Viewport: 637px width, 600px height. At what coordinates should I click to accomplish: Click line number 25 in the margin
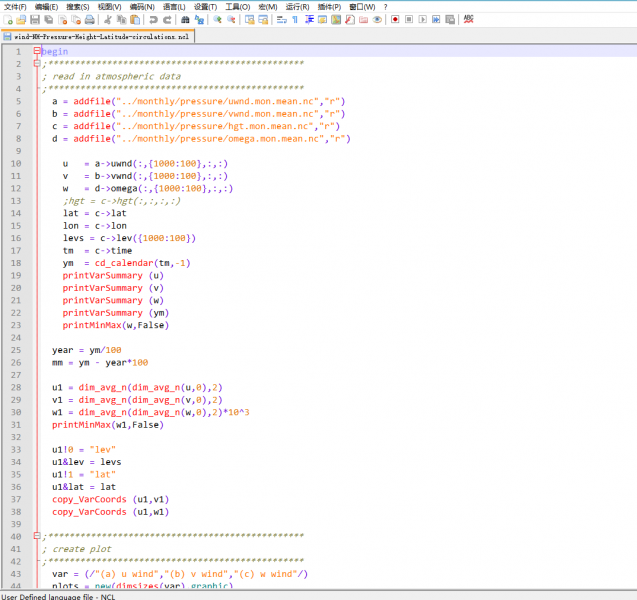tap(17, 350)
